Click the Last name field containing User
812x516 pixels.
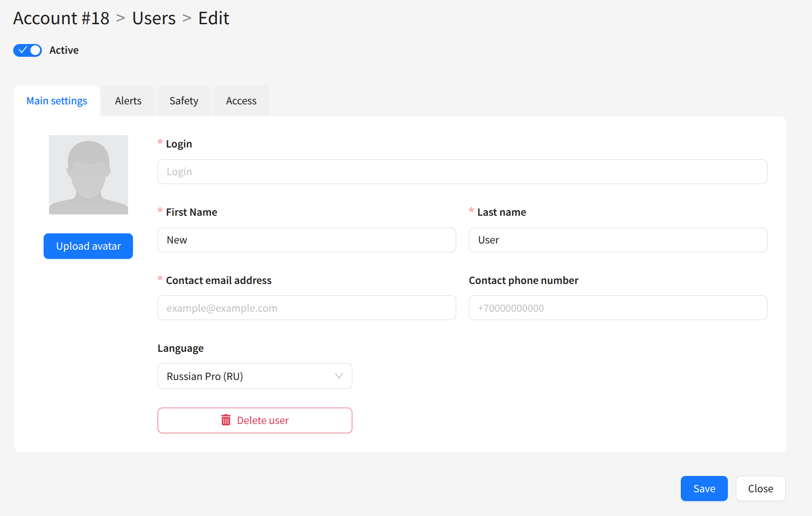pyautogui.click(x=618, y=240)
